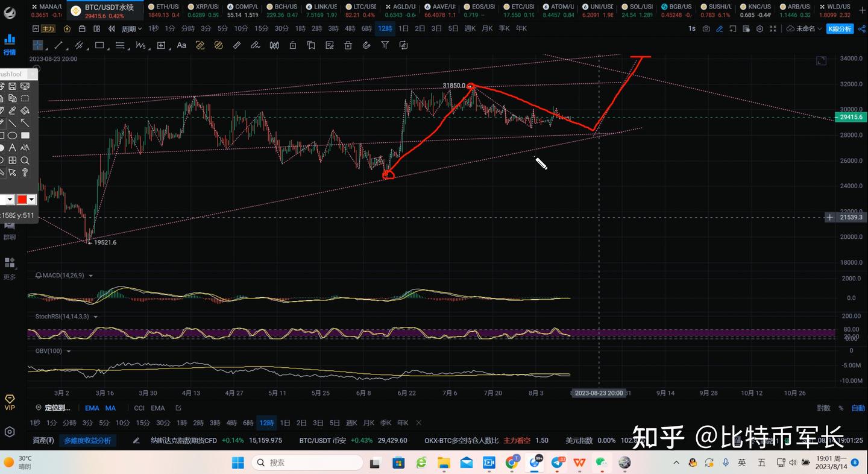Open the drawing lock tool
868x474 pixels.
pos(292,45)
